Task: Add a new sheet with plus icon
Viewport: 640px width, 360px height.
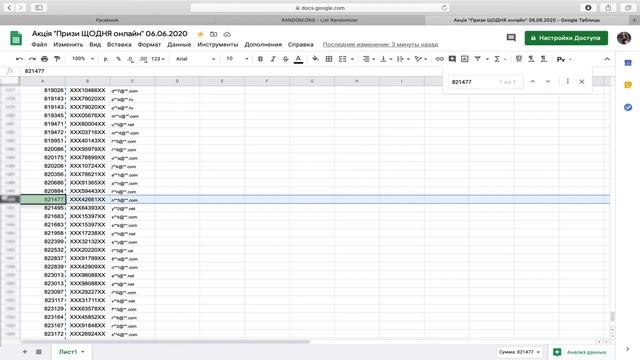Action: [25, 351]
